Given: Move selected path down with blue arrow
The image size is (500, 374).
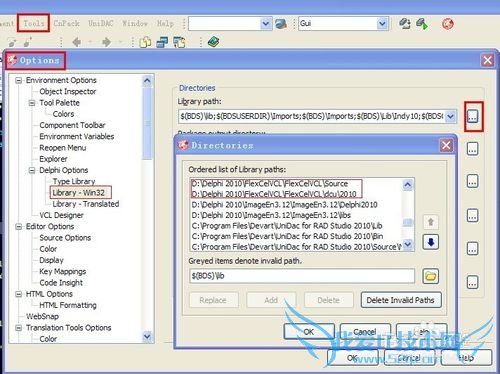Looking at the screenshot, I should (x=431, y=242).
